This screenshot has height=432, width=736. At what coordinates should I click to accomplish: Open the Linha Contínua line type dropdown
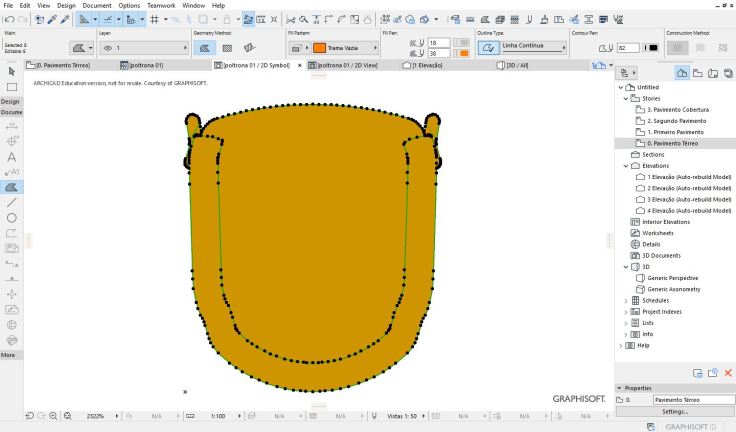[x=534, y=46]
